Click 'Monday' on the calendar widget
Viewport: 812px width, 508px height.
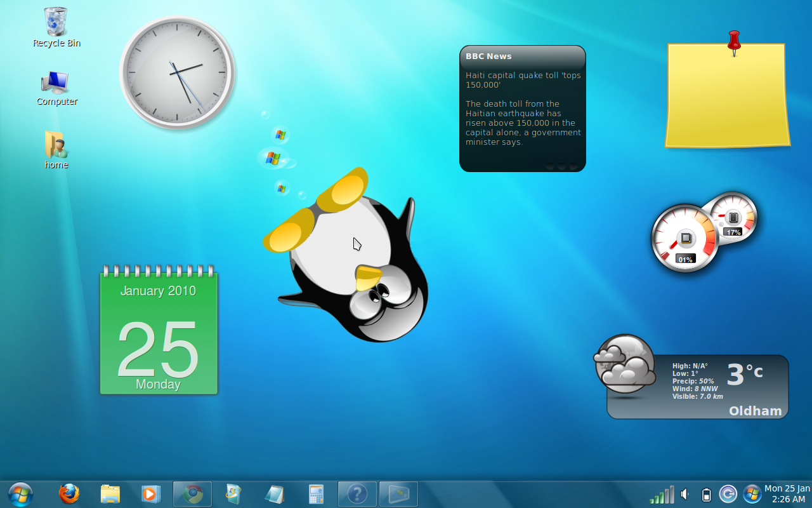pos(158,384)
